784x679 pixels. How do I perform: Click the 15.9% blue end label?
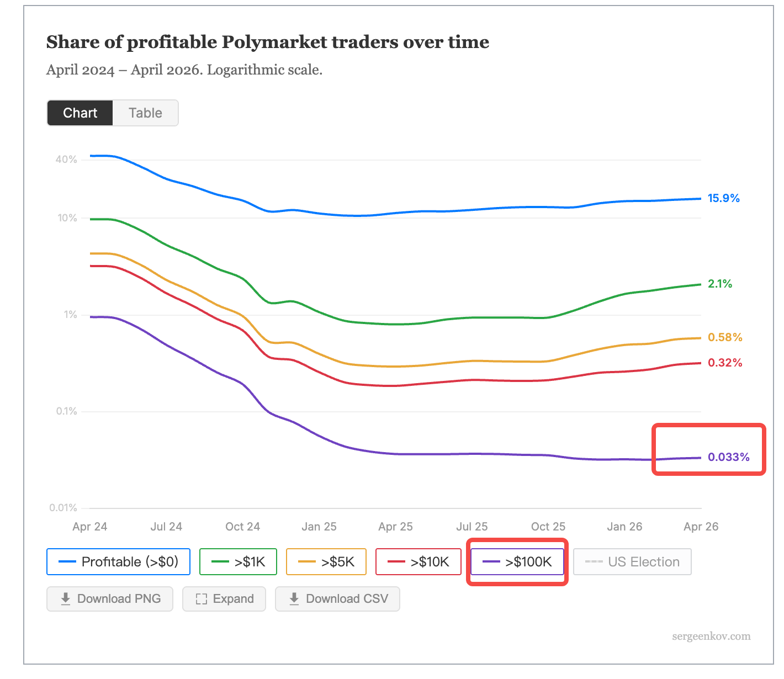pos(723,198)
